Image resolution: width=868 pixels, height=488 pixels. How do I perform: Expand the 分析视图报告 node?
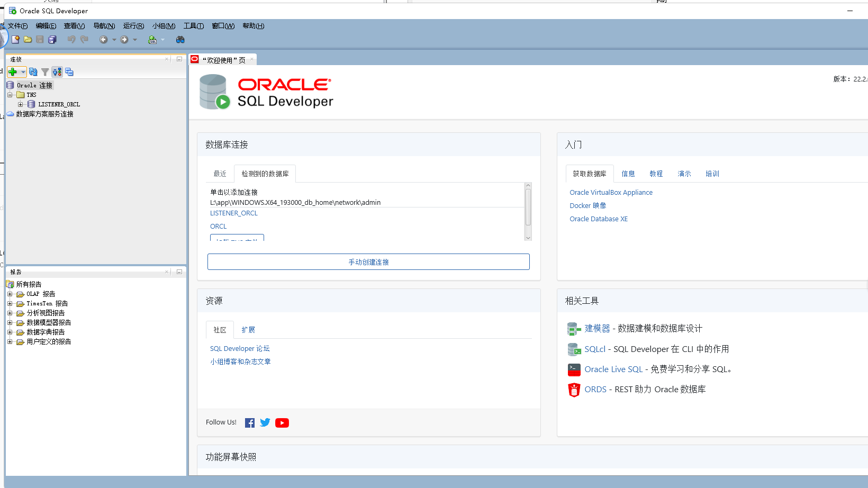[x=10, y=313]
